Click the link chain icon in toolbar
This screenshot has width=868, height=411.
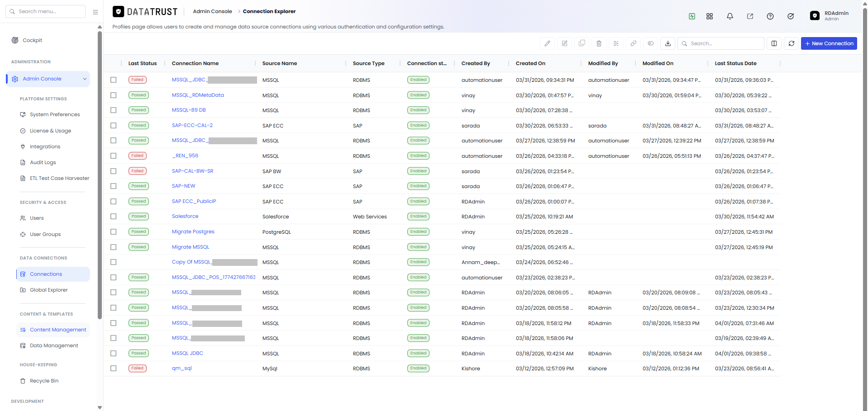(633, 43)
